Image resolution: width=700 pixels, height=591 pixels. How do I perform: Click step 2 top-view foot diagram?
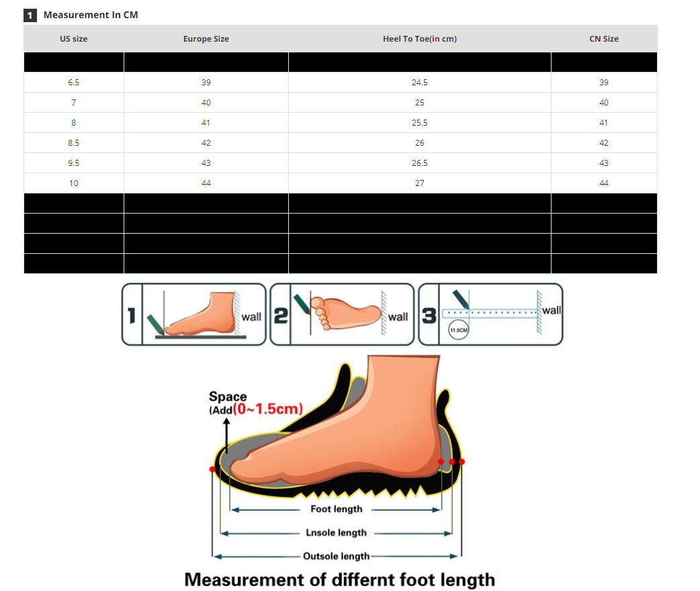[x=343, y=314]
